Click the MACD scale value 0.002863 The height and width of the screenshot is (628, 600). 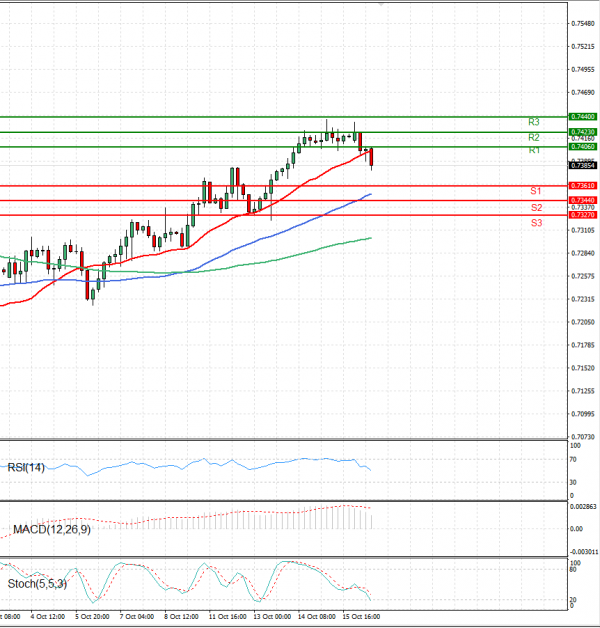coord(584,507)
